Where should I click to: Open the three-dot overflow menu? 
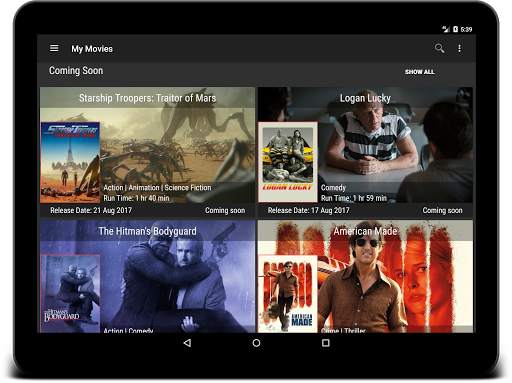coord(460,48)
